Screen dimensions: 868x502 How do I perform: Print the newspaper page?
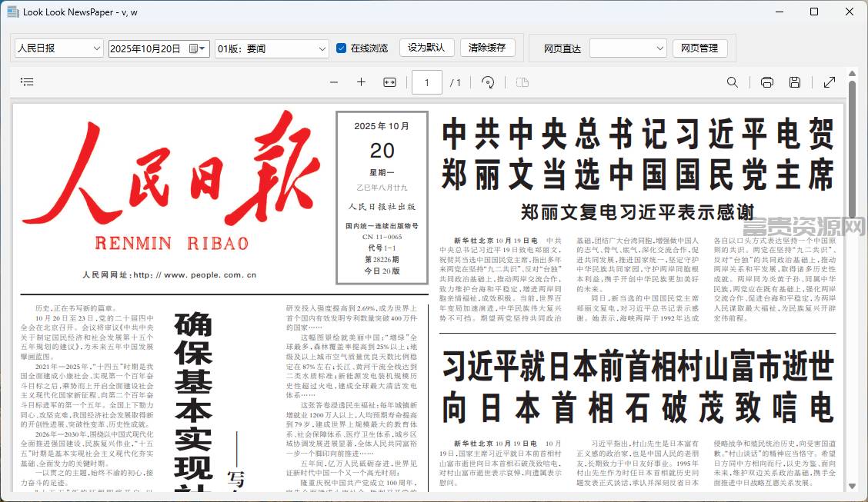pos(766,82)
